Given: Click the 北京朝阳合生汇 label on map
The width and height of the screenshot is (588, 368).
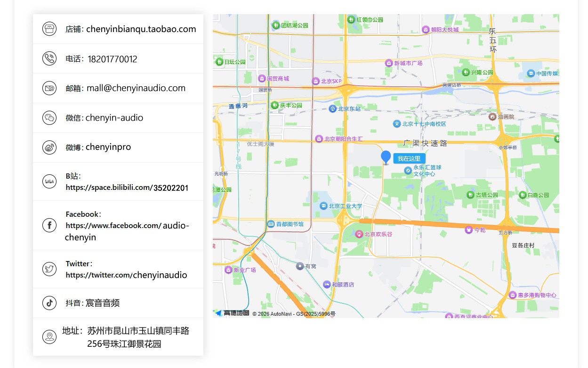Looking at the screenshot, I should pyautogui.click(x=343, y=139).
